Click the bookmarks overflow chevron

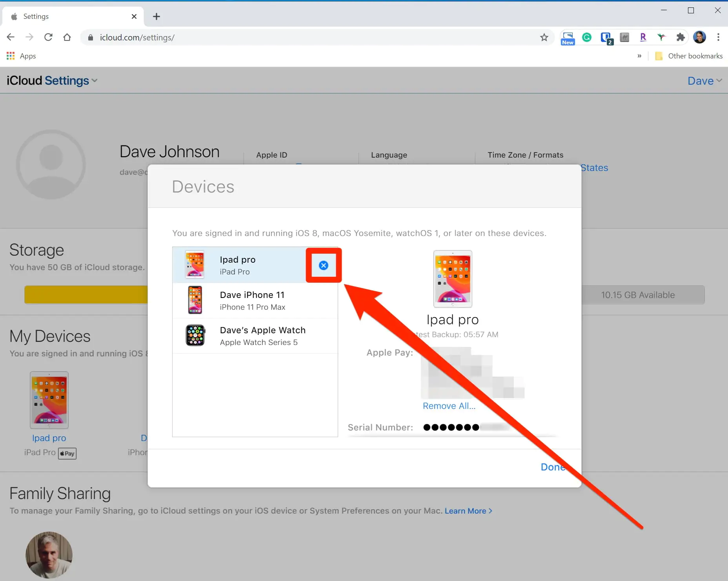tap(639, 56)
